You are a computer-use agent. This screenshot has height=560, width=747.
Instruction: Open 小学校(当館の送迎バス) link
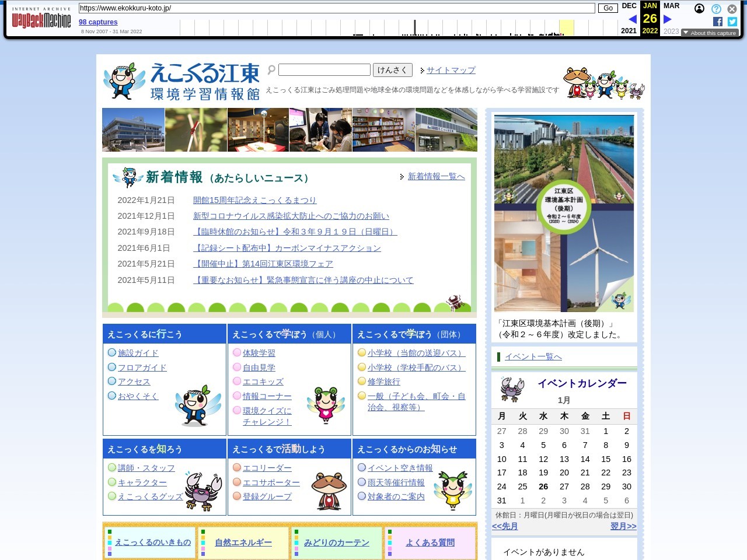click(x=417, y=353)
